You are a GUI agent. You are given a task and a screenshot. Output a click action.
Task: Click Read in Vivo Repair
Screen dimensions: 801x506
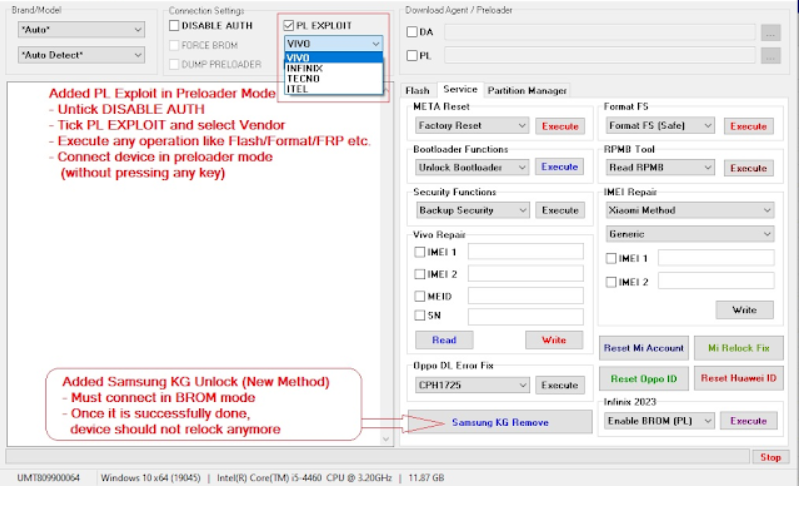(444, 340)
